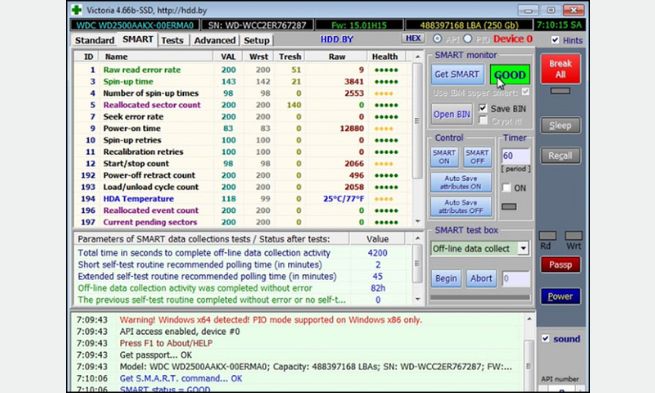
Task: Select the HDA Temperature row
Action: (x=243, y=199)
